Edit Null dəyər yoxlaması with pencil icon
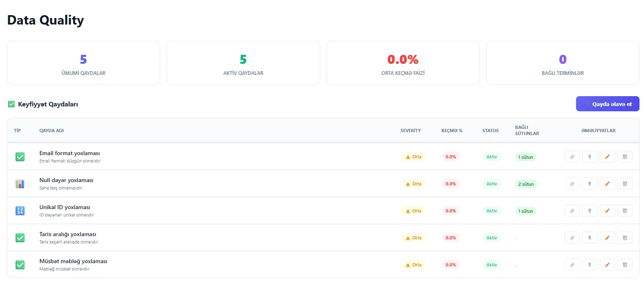The image size is (644, 293). coord(607,184)
